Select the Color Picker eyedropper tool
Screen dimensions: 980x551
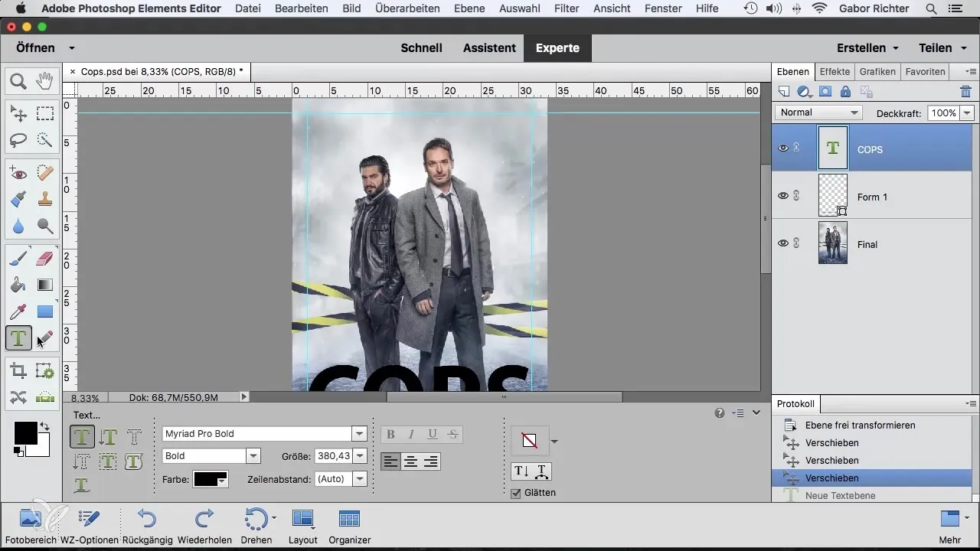click(x=18, y=311)
